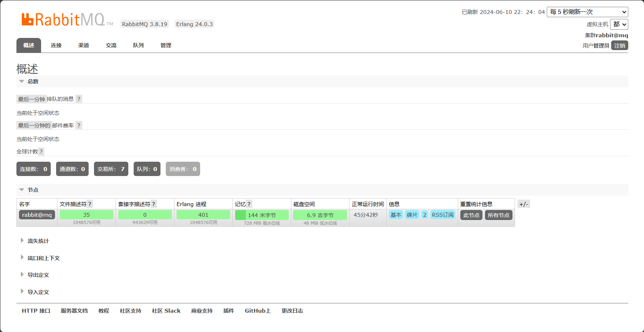Viewport: 644px width, 332px height.
Task: Open the rabbit@mq node link
Action: pos(37,215)
